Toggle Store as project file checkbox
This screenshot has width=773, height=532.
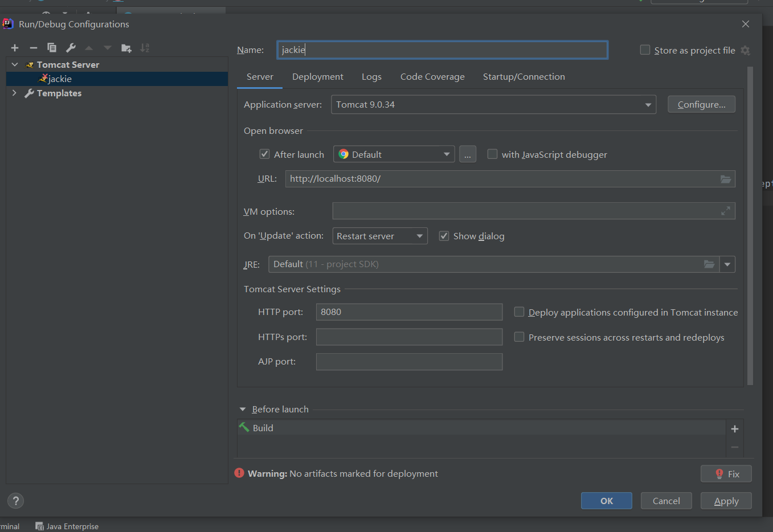[645, 50]
